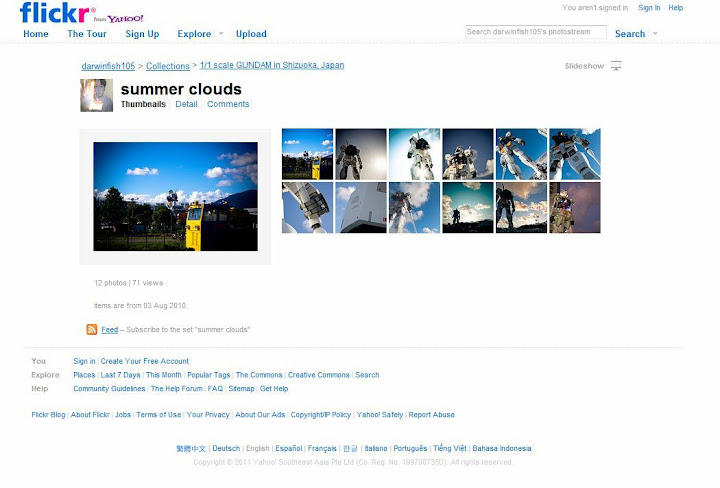Screen dimensions: 720x488
Task: Click the Feed subscription link
Action: pyautogui.click(x=110, y=330)
